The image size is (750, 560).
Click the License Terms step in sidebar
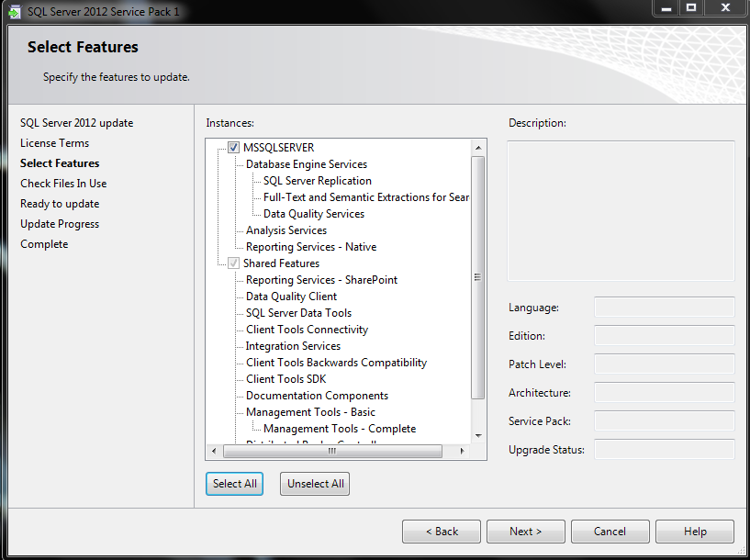[x=54, y=143]
